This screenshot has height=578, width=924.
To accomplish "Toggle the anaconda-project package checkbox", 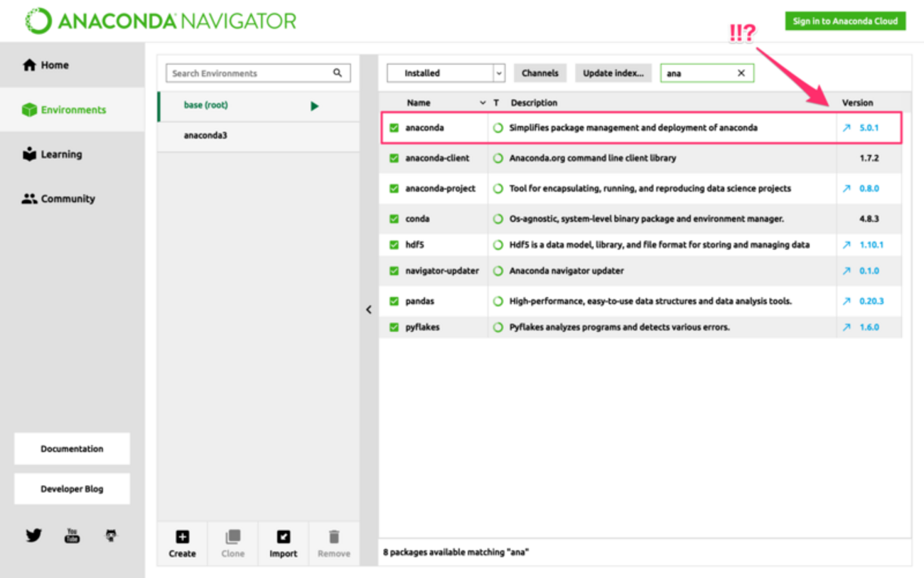I will coord(394,188).
